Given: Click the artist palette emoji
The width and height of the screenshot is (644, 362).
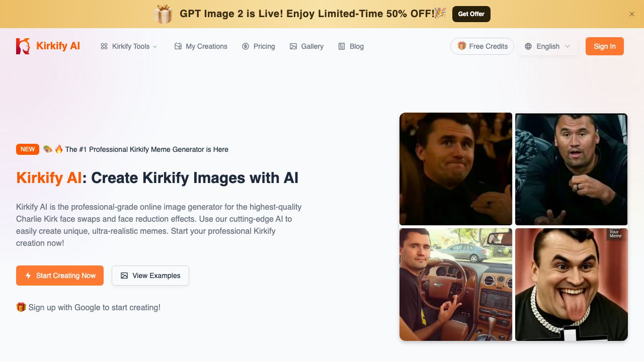Looking at the screenshot, I should point(48,149).
